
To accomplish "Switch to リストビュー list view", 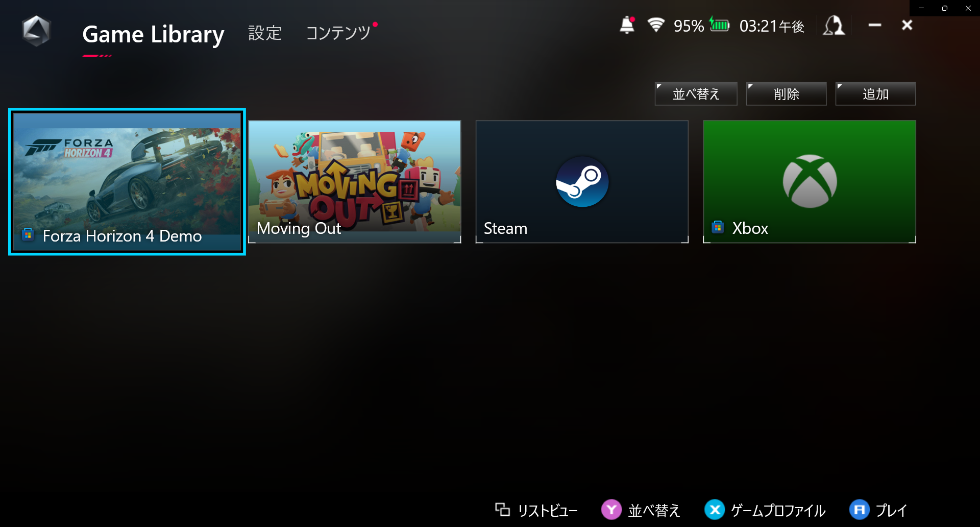I will click(536, 510).
